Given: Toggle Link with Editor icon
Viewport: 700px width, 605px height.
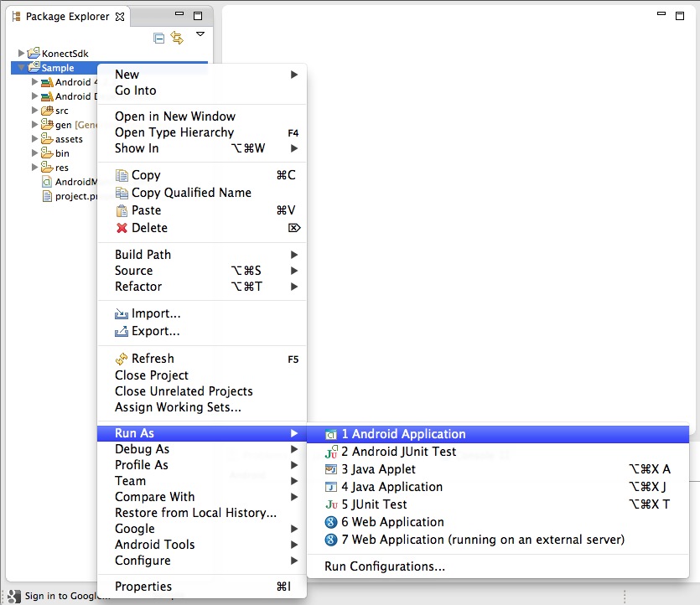Looking at the screenshot, I should point(177,38).
